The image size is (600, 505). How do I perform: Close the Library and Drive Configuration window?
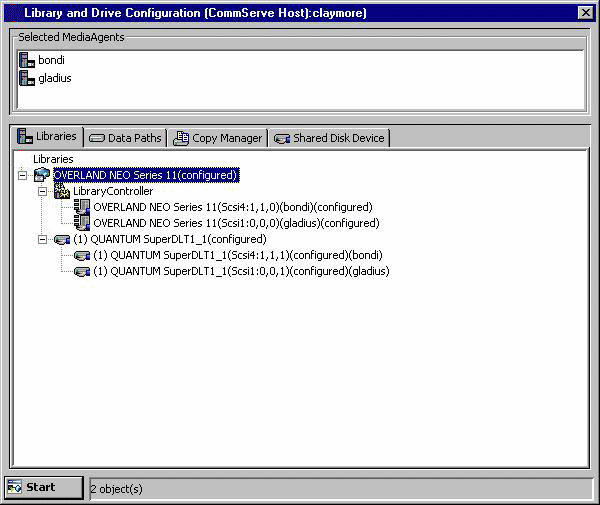585,12
